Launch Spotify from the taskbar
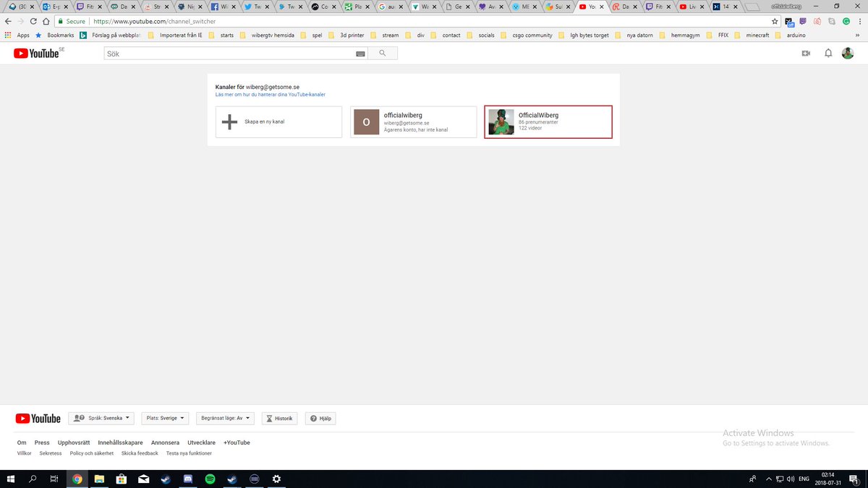This screenshot has width=868, height=488. tap(210, 479)
